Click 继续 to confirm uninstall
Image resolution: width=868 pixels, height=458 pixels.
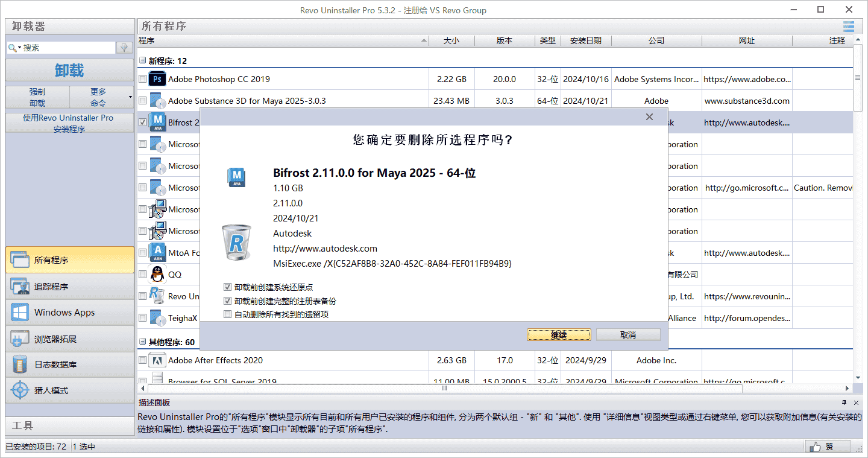coord(558,334)
